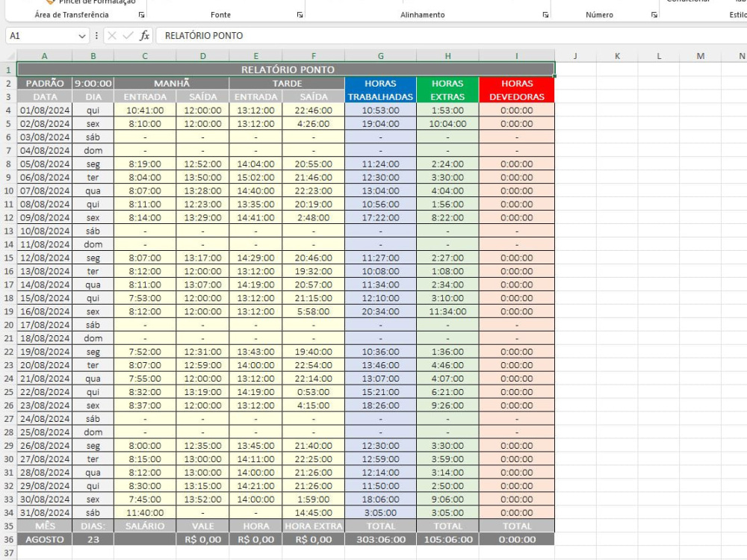Select column G header
747x560 pixels.
(x=380, y=56)
